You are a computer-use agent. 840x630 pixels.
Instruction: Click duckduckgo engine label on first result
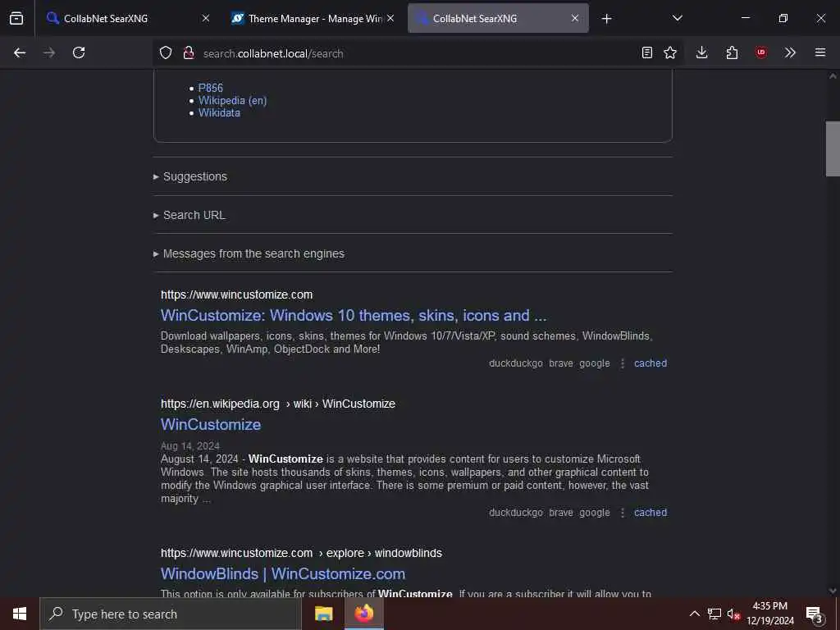[x=516, y=363]
